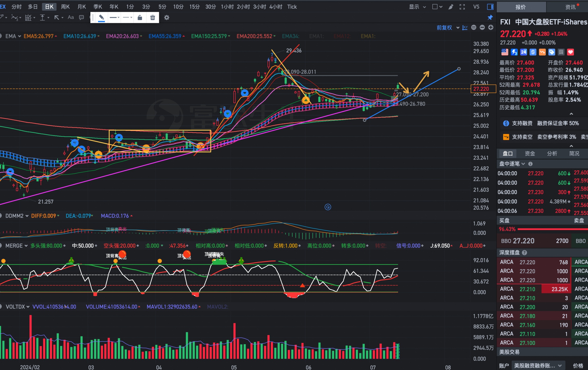The width and height of the screenshot is (588, 370).
Task: Click the red heart favorite icon
Action: click(x=570, y=52)
